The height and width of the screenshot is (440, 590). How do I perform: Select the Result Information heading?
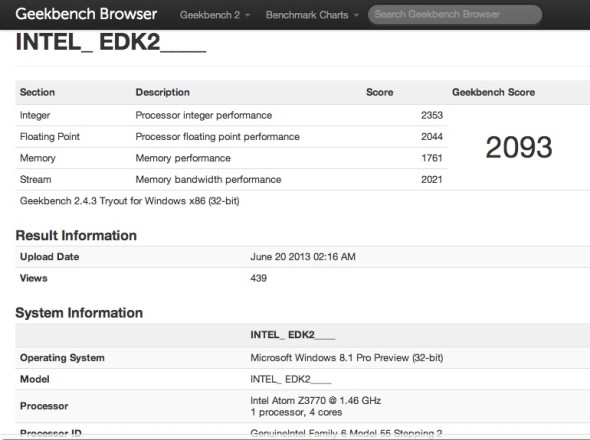point(76,236)
